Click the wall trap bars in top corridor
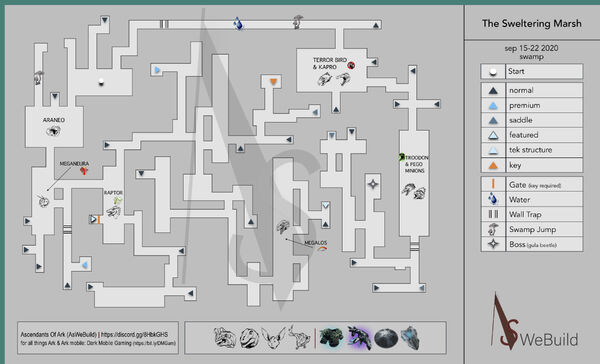This screenshot has height=364, width=600. pos(163,24)
